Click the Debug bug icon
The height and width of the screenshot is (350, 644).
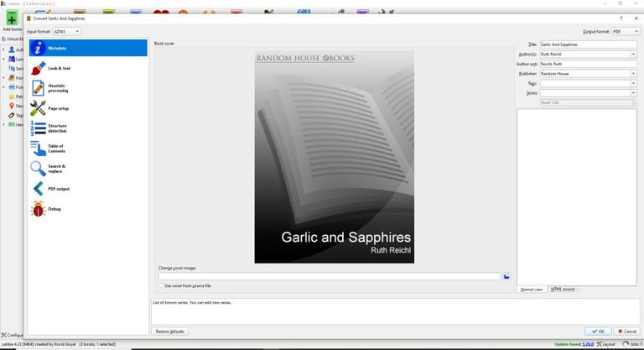pyautogui.click(x=38, y=209)
